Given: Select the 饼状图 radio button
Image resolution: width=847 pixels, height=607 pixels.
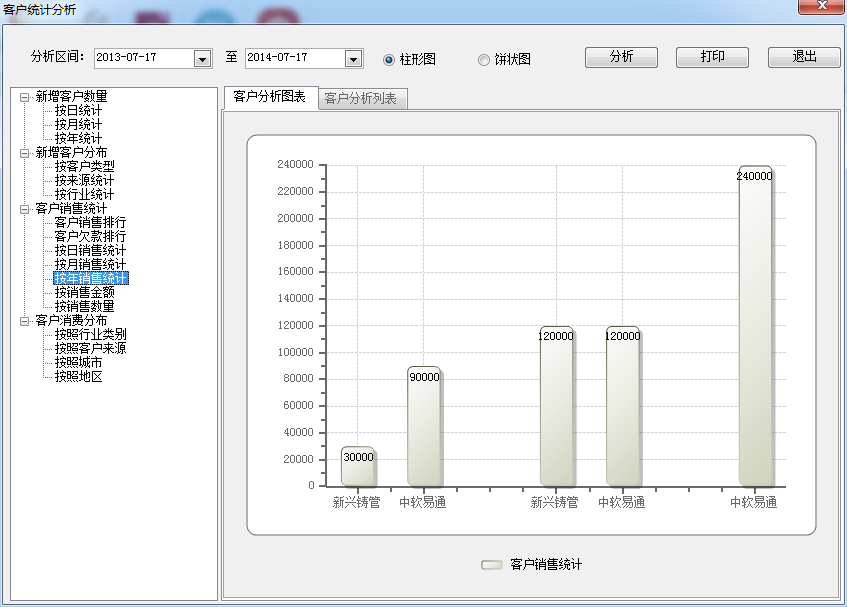Looking at the screenshot, I should click(483, 59).
